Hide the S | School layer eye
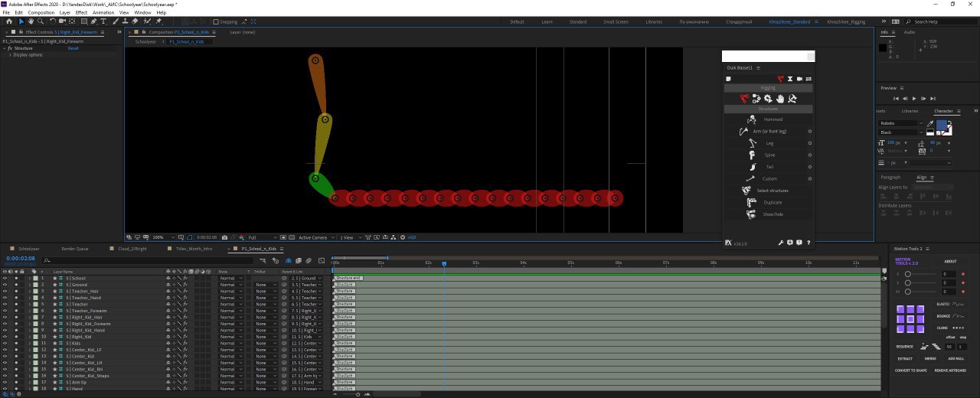 [x=5, y=278]
